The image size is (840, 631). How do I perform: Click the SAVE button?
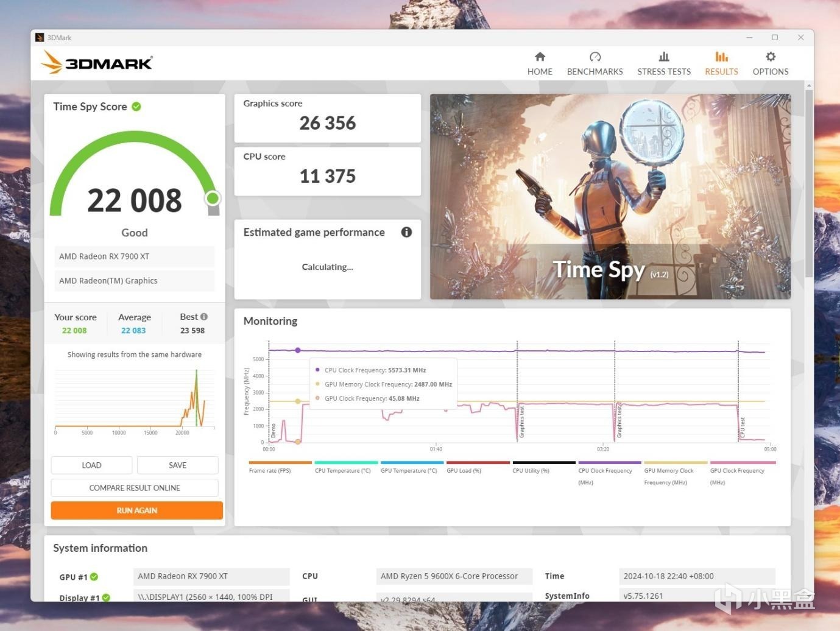pos(178,465)
